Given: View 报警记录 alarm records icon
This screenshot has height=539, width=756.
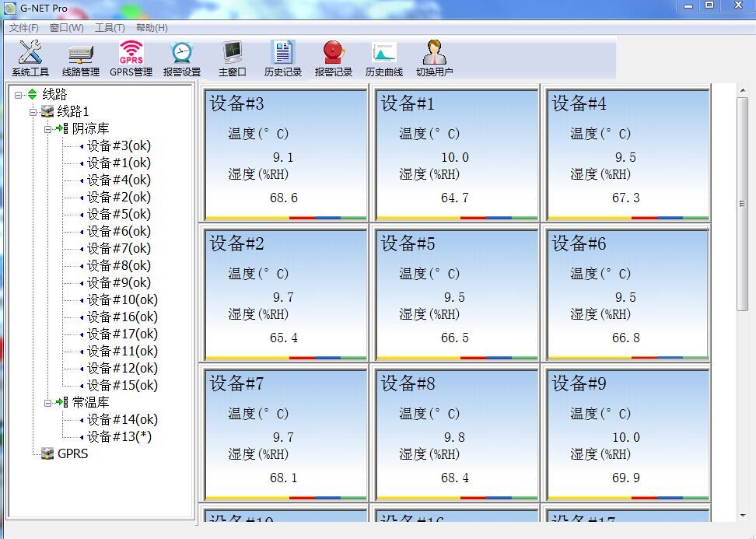Looking at the screenshot, I should (334, 58).
